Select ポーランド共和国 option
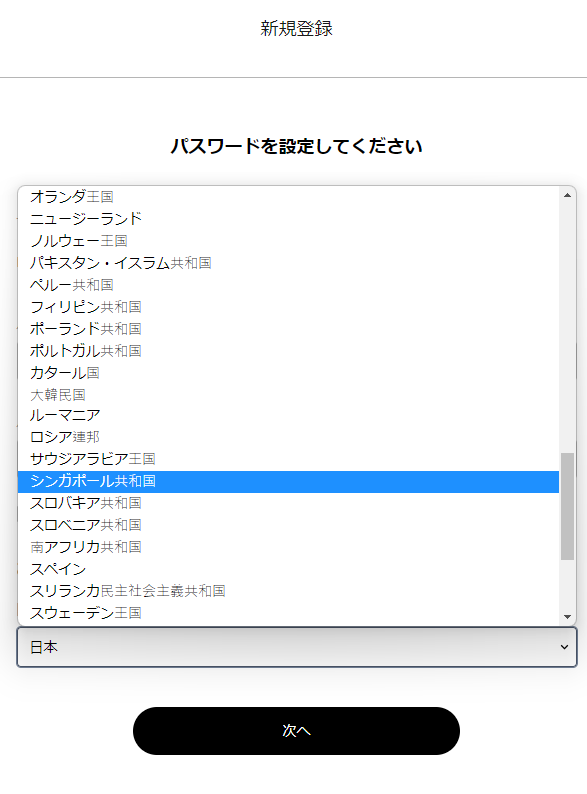The image size is (587, 794). pos(288,329)
